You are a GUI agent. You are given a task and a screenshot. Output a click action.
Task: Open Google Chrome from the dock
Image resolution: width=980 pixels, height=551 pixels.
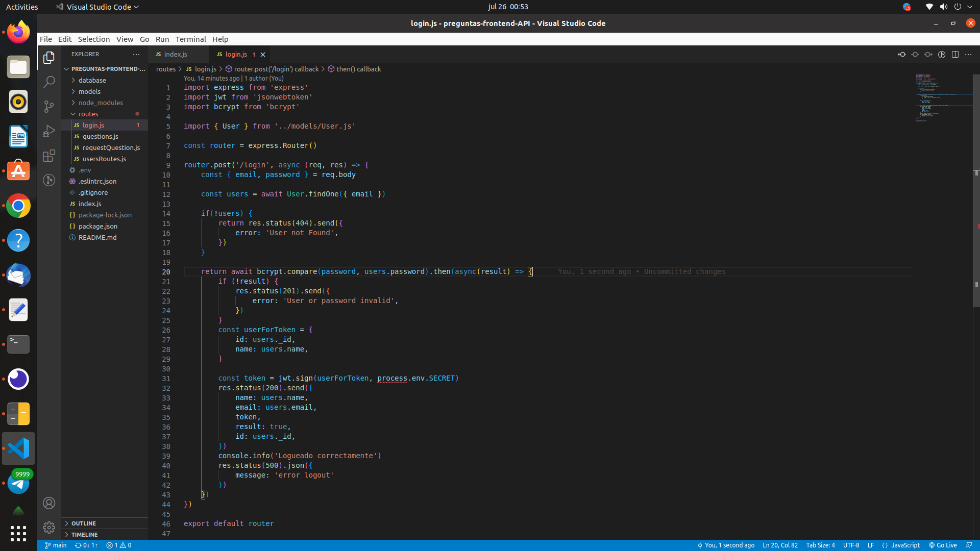pos(18,206)
